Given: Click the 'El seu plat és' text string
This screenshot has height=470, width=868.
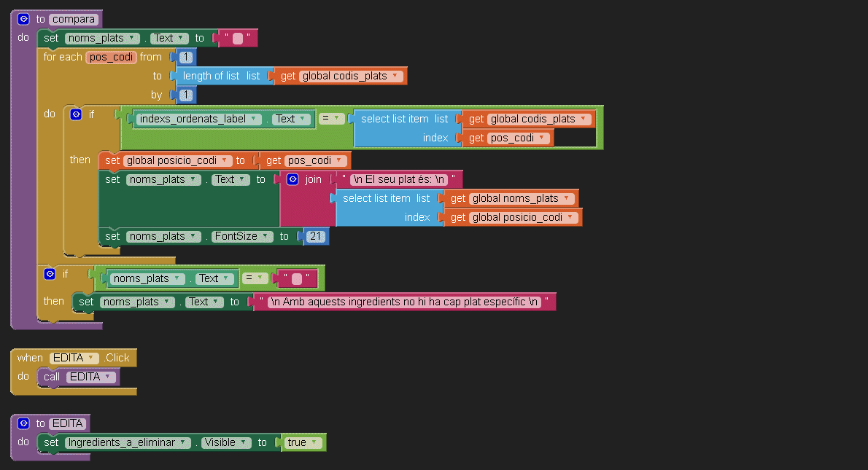Looking at the screenshot, I should [x=398, y=179].
